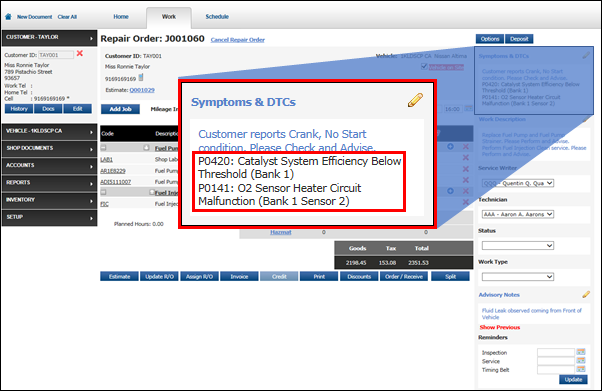Click the Inspection reminder date field
The image size is (602, 391).
556,352
